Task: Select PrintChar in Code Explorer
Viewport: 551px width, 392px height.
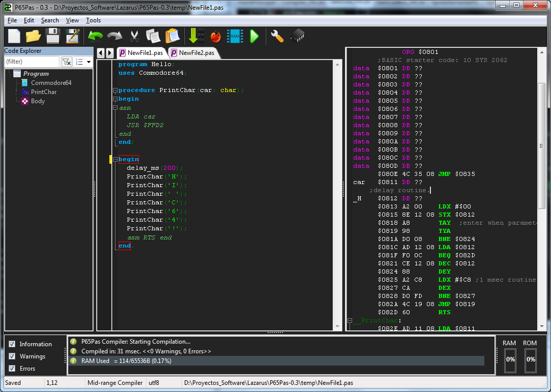Action: [x=43, y=92]
